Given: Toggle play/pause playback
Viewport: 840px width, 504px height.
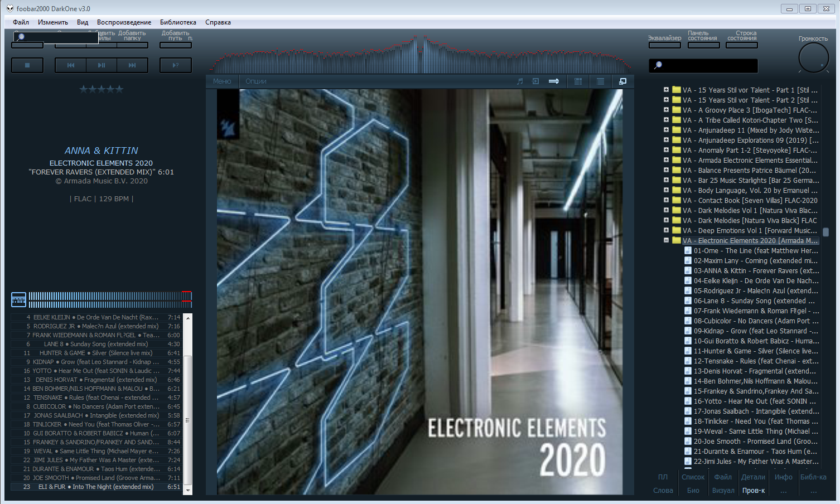Looking at the screenshot, I should pos(102,65).
